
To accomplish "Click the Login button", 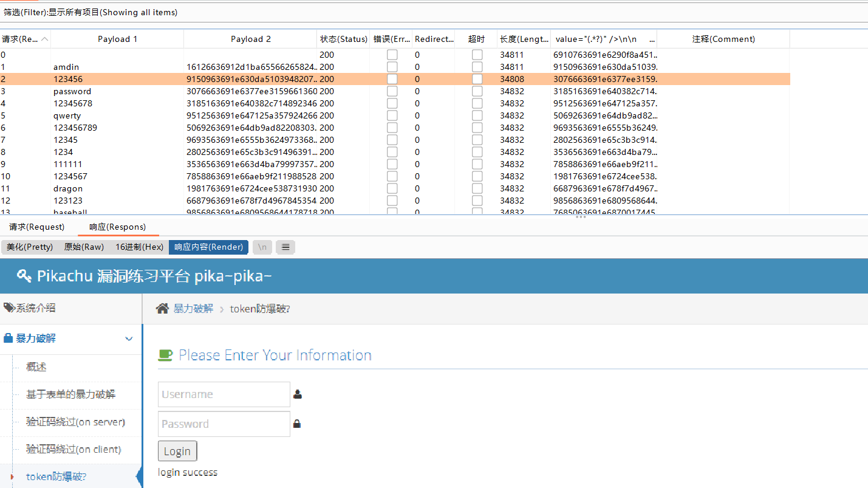I will 177,451.
